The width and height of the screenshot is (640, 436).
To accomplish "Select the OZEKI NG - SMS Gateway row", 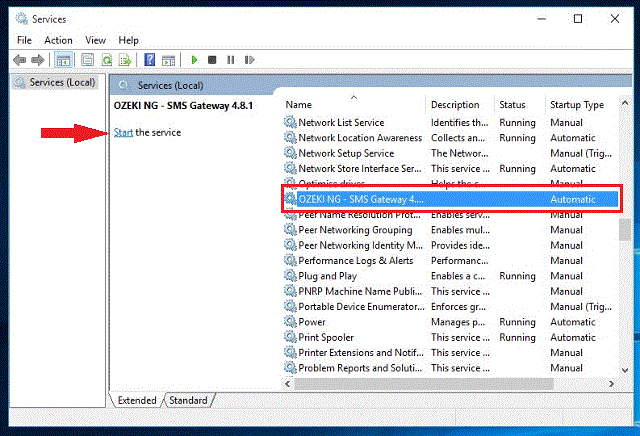I will (x=451, y=199).
